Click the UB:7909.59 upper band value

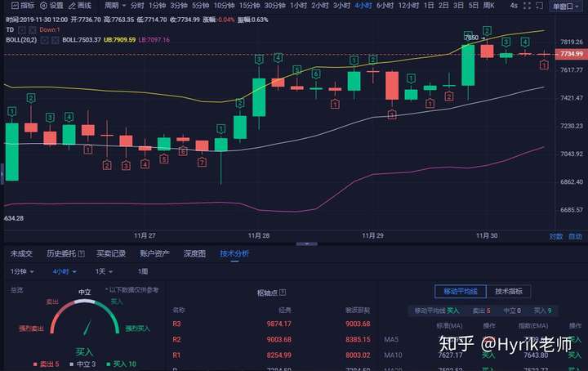point(119,39)
